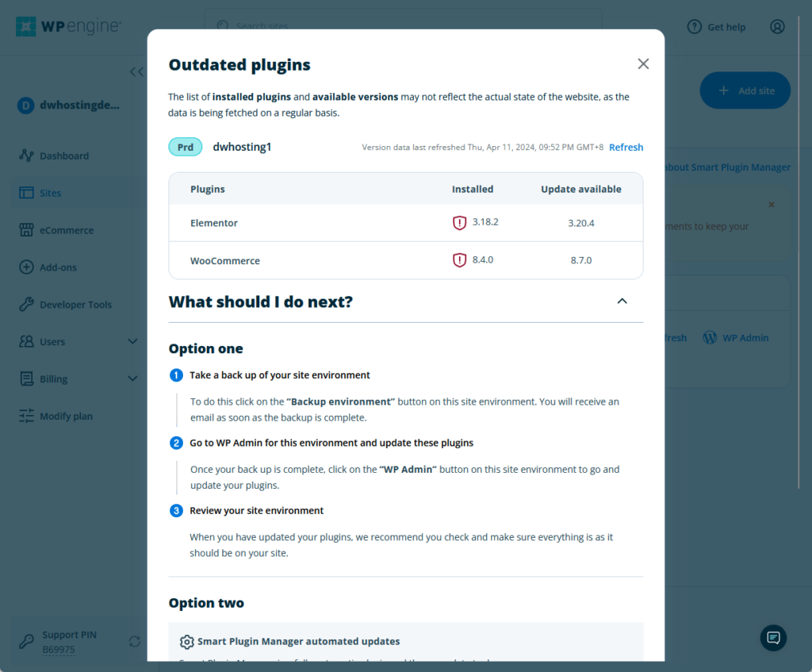The image size is (812, 672).
Task: Click Elementor installed version 3.18.2
Action: click(x=485, y=222)
